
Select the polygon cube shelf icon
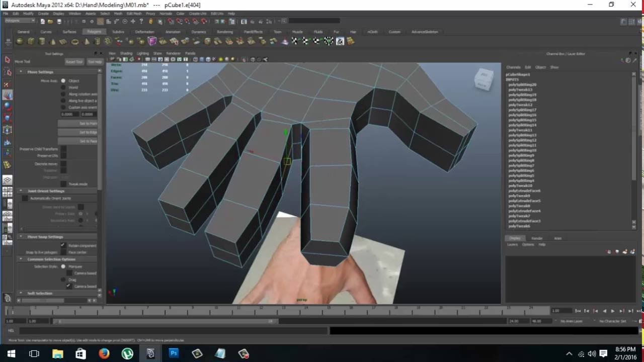pos(31,42)
